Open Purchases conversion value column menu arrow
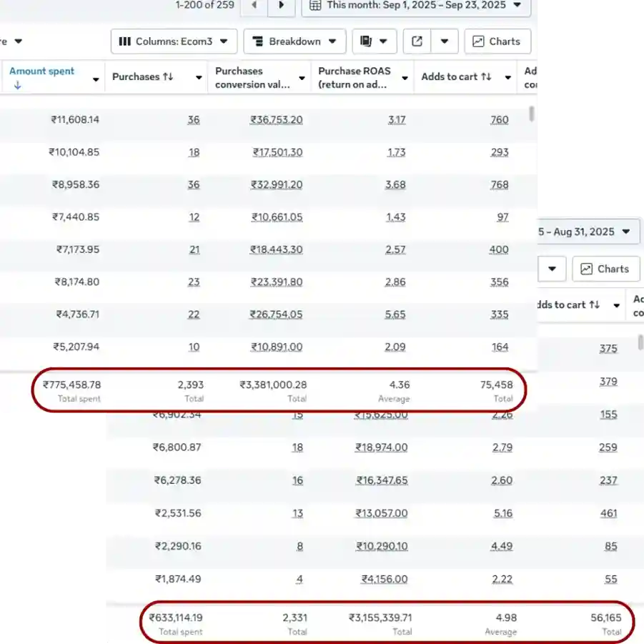644x644 pixels. (x=302, y=77)
